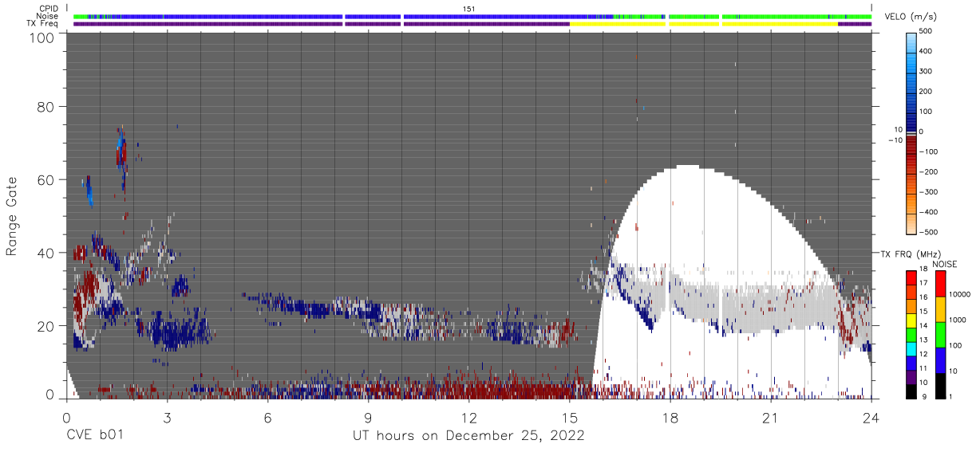Screen dimensions: 980x452
Task: Click the 18 UT hour axis tick
Action: [x=670, y=417]
